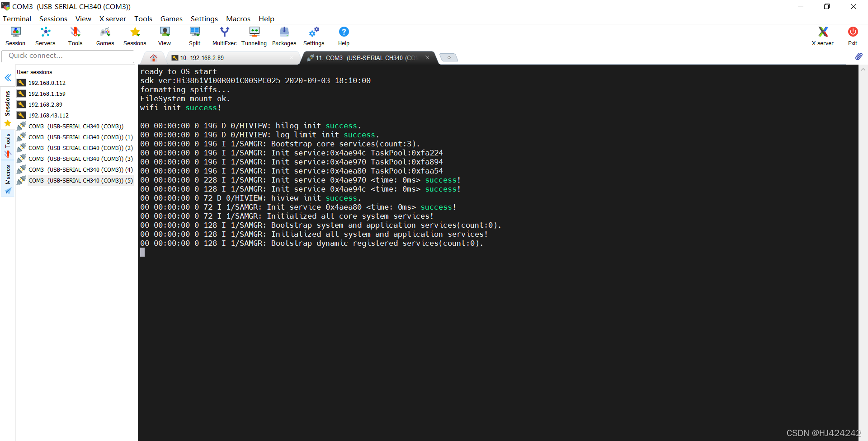Select the User sessions tree root
Viewport: 868px width, 441px height.
tap(34, 72)
